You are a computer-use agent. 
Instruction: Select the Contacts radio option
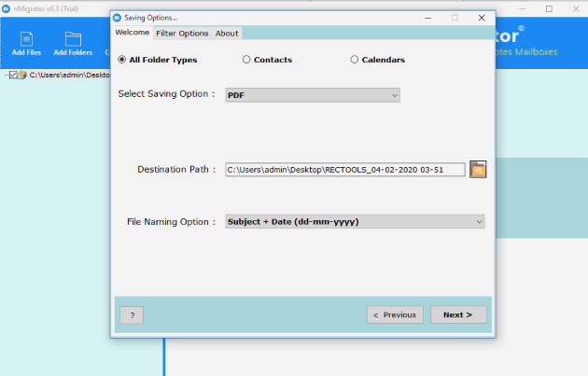point(246,60)
